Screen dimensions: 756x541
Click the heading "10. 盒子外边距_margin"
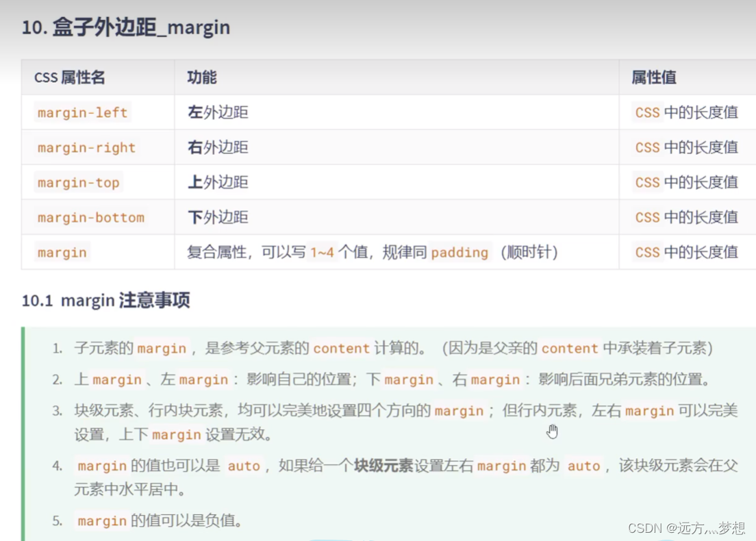click(x=126, y=27)
